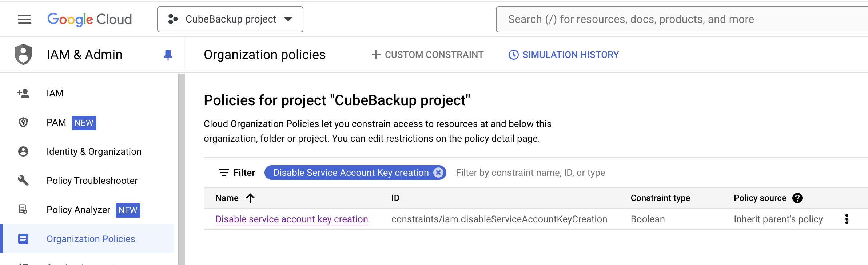Screen dimensions: 868x265
Task: Open Identity & Organization in the sidebar
Action: (x=94, y=151)
